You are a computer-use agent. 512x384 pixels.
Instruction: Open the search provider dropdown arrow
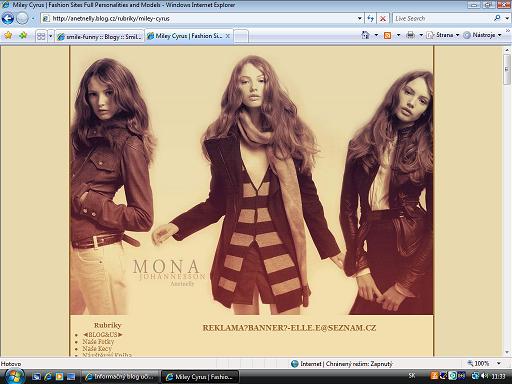coord(507,18)
